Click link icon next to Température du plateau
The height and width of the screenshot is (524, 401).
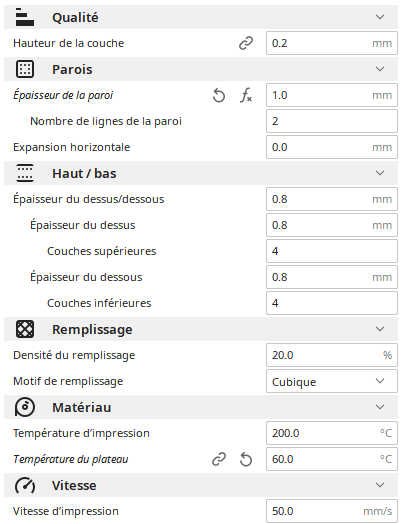[219, 459]
